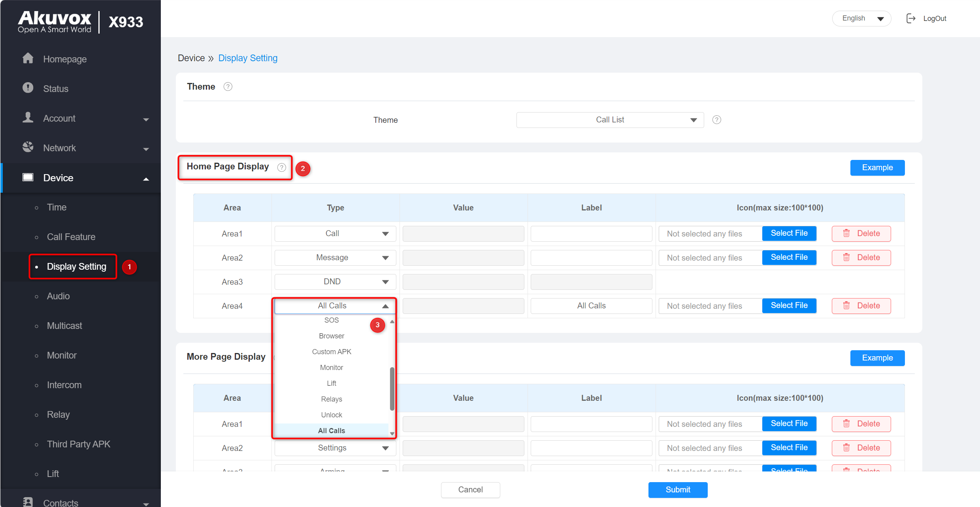Click LogOut link
The width and height of the screenshot is (980, 507).
(x=935, y=19)
